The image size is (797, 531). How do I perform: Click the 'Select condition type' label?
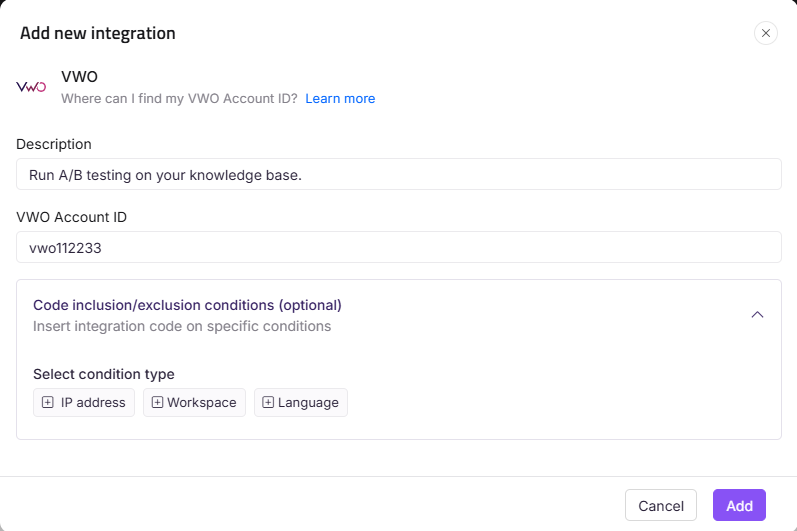click(104, 374)
